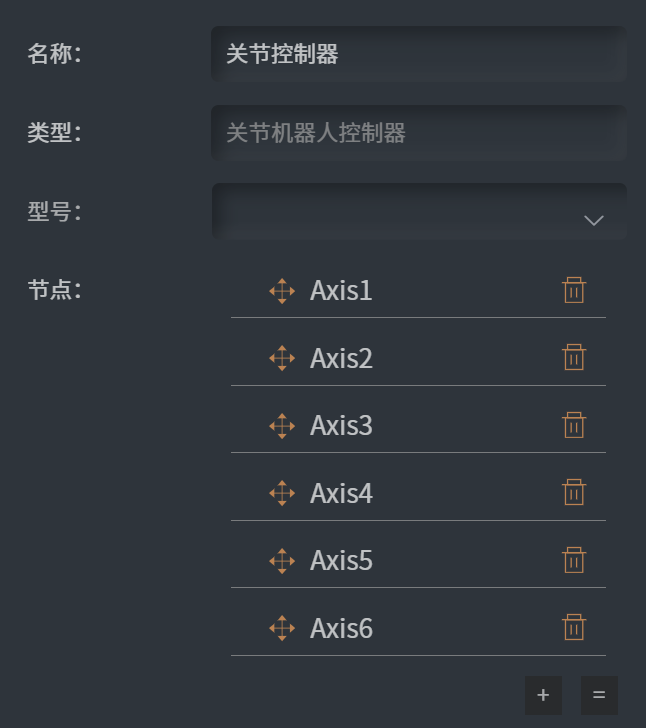Click the move handle icon for Axis5
This screenshot has height=728, width=646.
click(x=282, y=561)
